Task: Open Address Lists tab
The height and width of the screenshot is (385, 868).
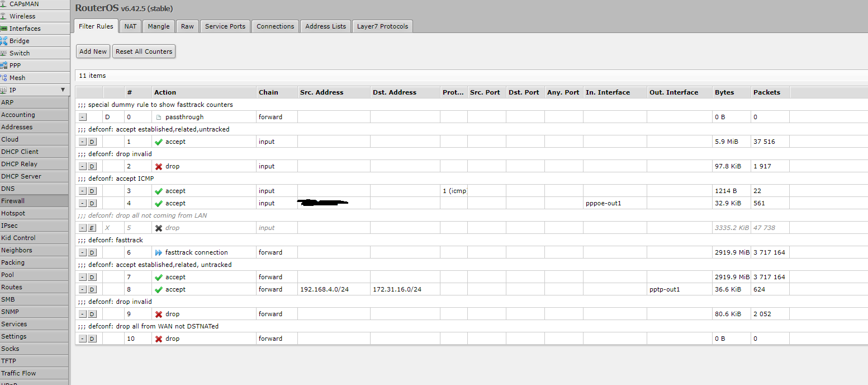Action: tap(325, 26)
